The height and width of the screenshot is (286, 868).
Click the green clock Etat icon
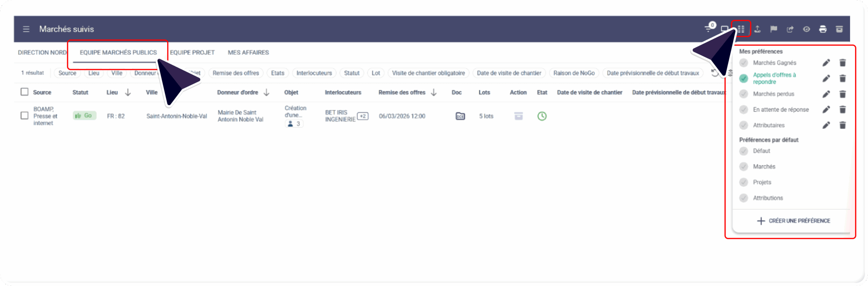pyautogui.click(x=542, y=116)
